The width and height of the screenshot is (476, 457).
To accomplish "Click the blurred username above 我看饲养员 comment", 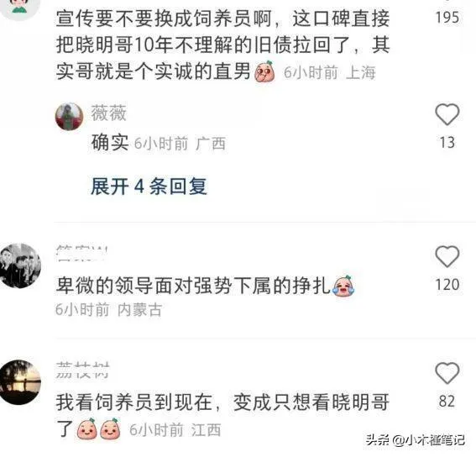I will (x=82, y=370).
